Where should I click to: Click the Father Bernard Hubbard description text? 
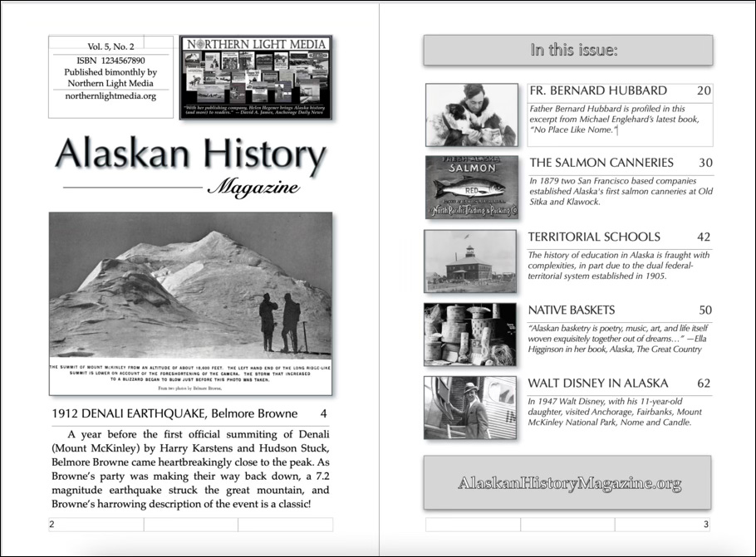coord(614,119)
